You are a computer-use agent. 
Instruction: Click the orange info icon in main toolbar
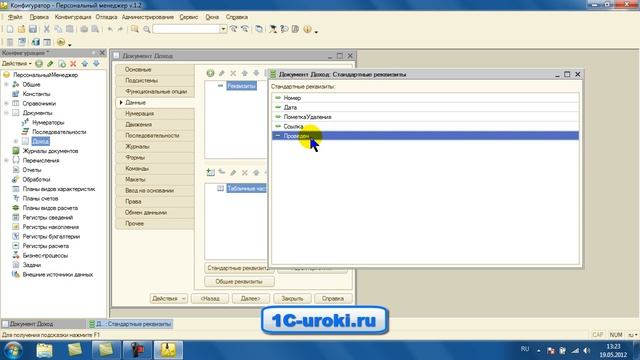click(x=307, y=29)
